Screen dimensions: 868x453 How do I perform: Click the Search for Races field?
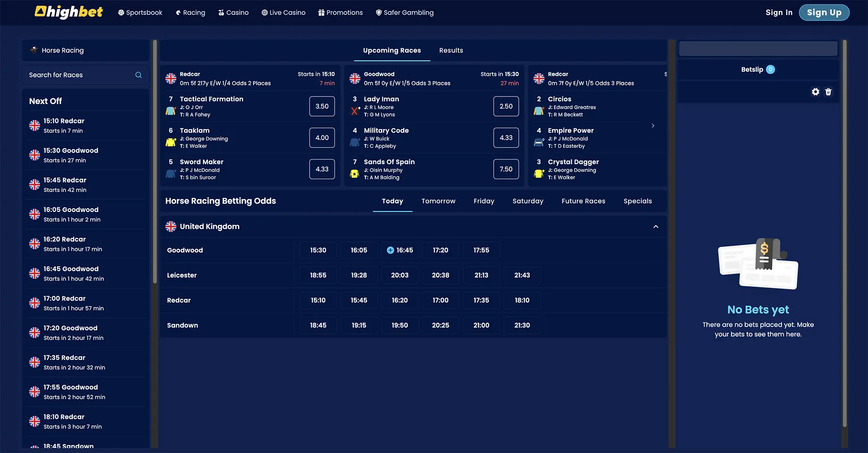tap(80, 75)
